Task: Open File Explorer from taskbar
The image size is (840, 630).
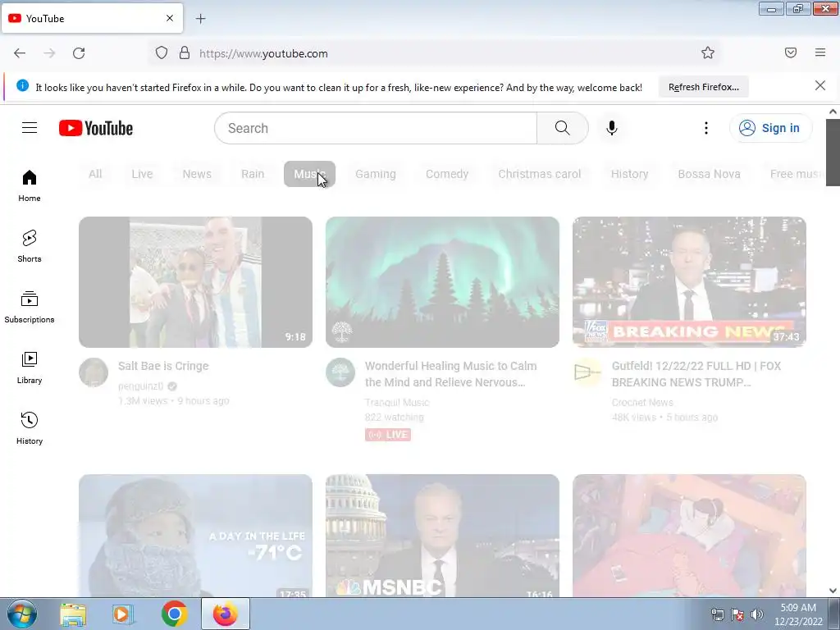Action: pos(73,614)
